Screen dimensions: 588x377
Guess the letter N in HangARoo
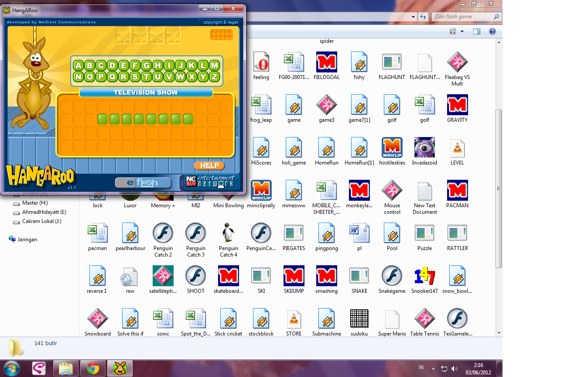point(79,77)
